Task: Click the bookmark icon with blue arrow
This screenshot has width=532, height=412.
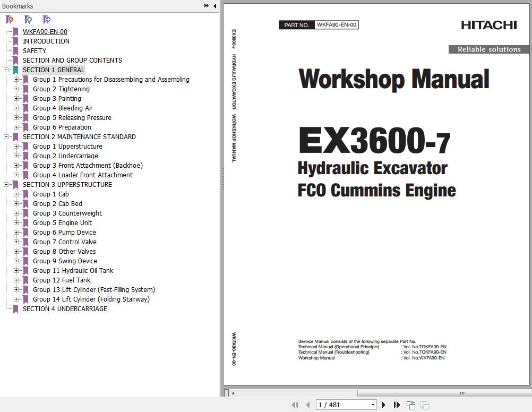Action: click(47, 20)
